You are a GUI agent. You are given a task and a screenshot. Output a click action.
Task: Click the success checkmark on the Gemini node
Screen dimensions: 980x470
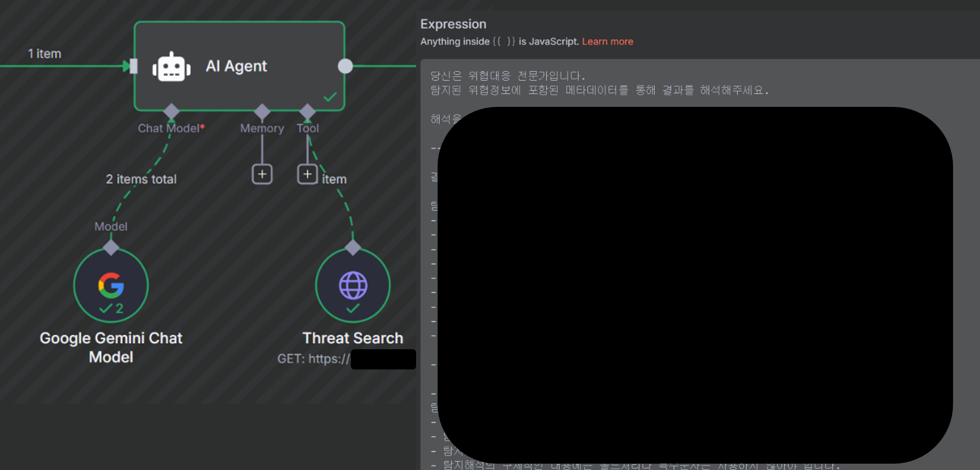pos(105,308)
